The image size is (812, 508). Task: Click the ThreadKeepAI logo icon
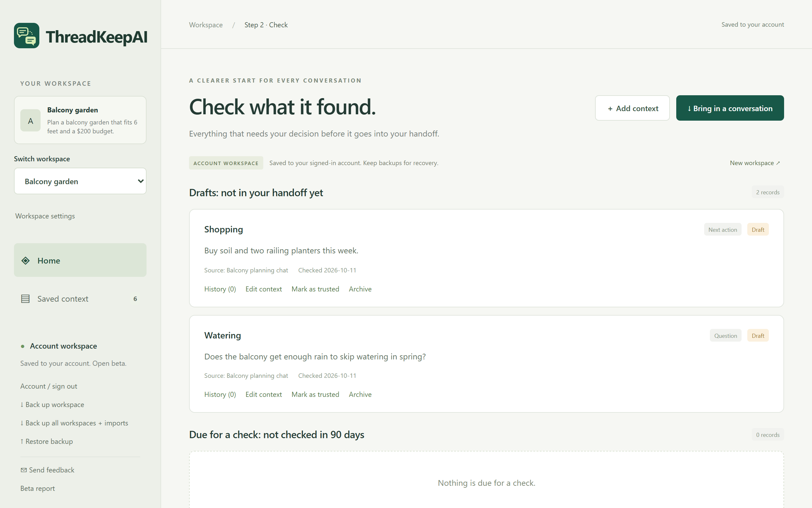pos(27,36)
